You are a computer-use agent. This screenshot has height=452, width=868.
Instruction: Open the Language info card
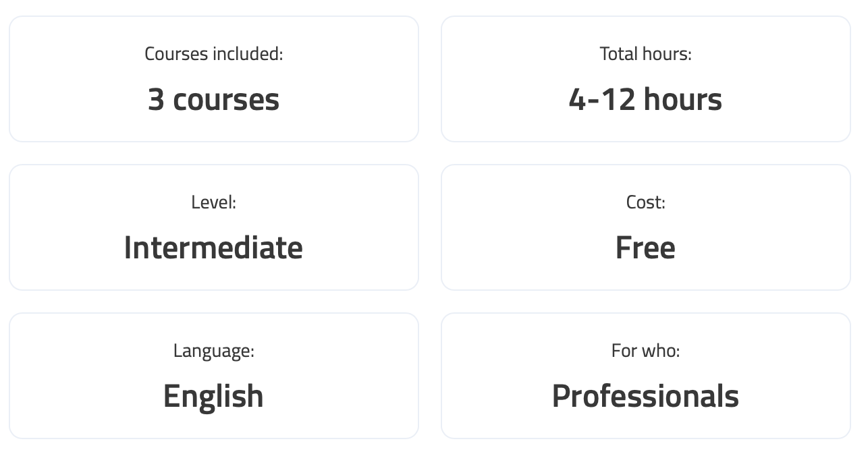(214, 376)
